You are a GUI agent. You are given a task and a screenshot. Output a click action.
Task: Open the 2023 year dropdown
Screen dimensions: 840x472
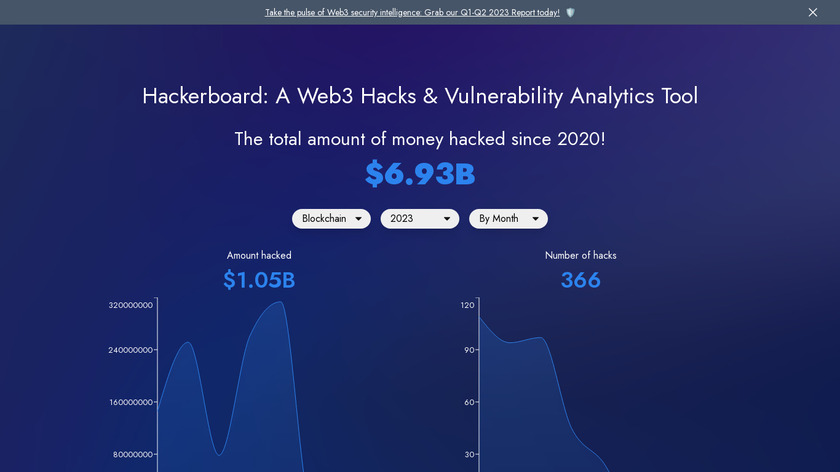[x=420, y=218]
